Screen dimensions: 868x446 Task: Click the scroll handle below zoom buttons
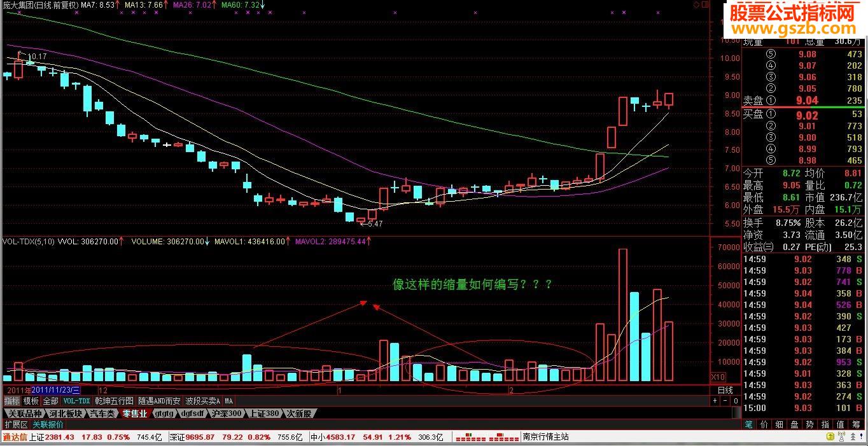point(736,412)
